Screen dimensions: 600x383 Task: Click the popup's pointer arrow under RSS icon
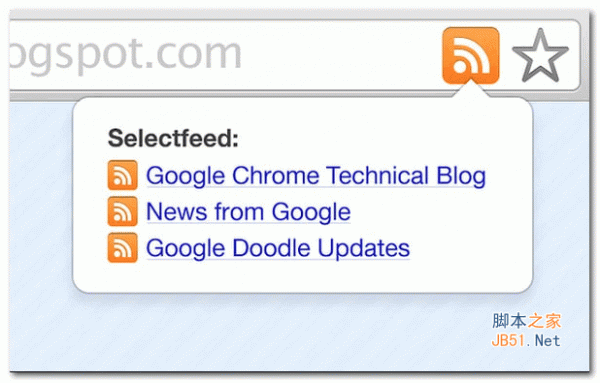(471, 90)
